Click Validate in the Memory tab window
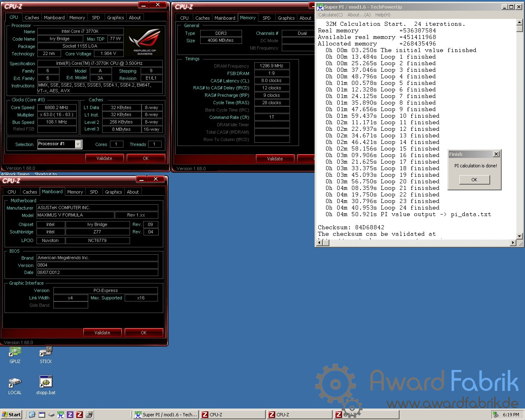Image resolution: width=525 pixels, height=420 pixels. 275,159
